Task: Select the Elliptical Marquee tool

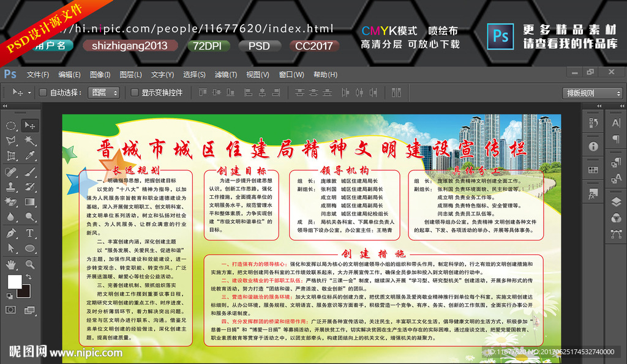Action: click(11, 125)
